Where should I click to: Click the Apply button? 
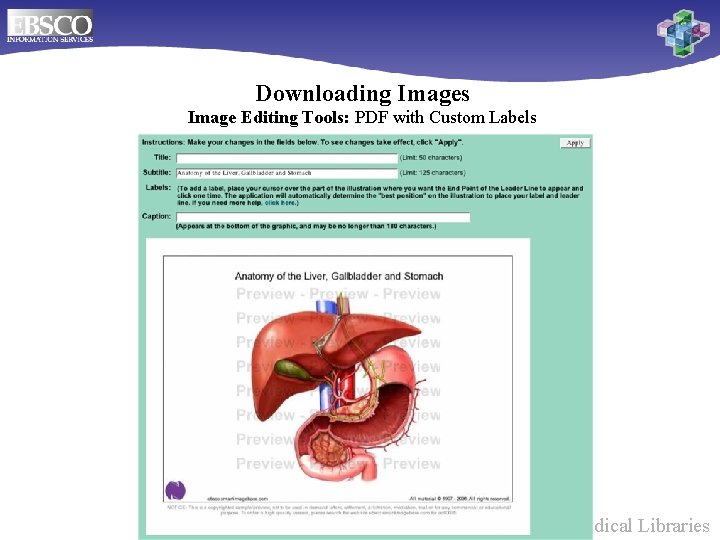(575, 143)
